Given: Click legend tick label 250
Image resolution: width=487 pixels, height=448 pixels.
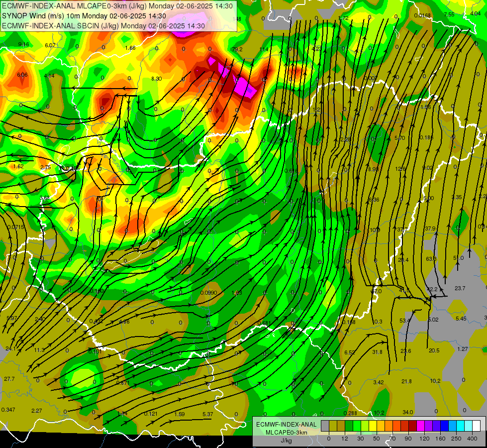Looking at the screenshot, I should [x=456, y=439].
